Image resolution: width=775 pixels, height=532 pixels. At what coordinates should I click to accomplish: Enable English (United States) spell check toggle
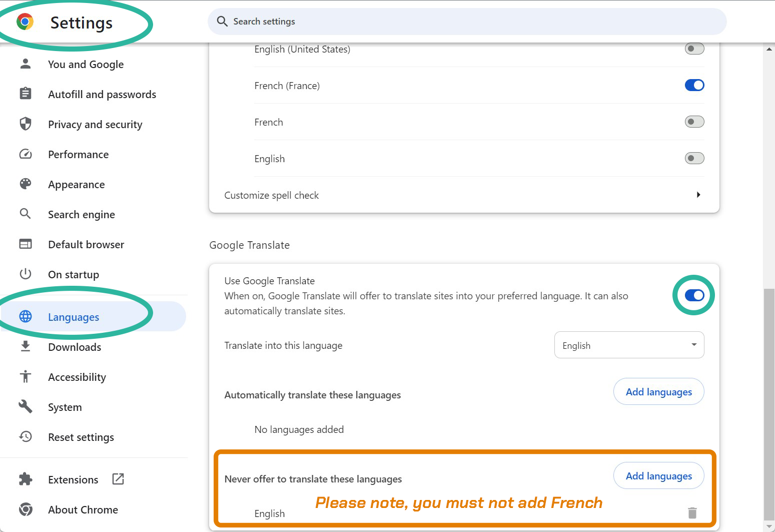click(x=694, y=49)
